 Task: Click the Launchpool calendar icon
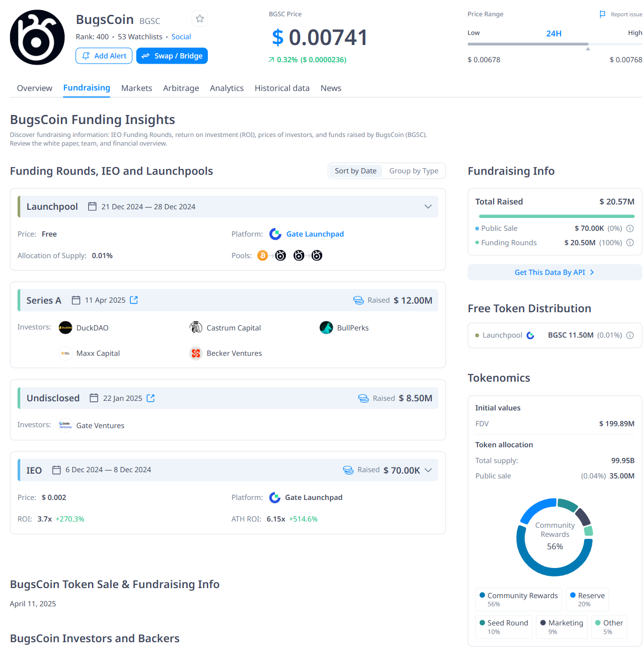[x=92, y=206]
